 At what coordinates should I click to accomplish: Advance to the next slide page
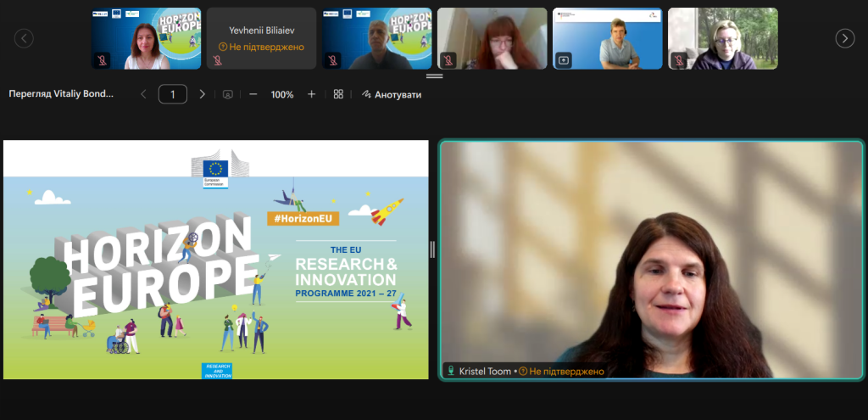pos(202,94)
